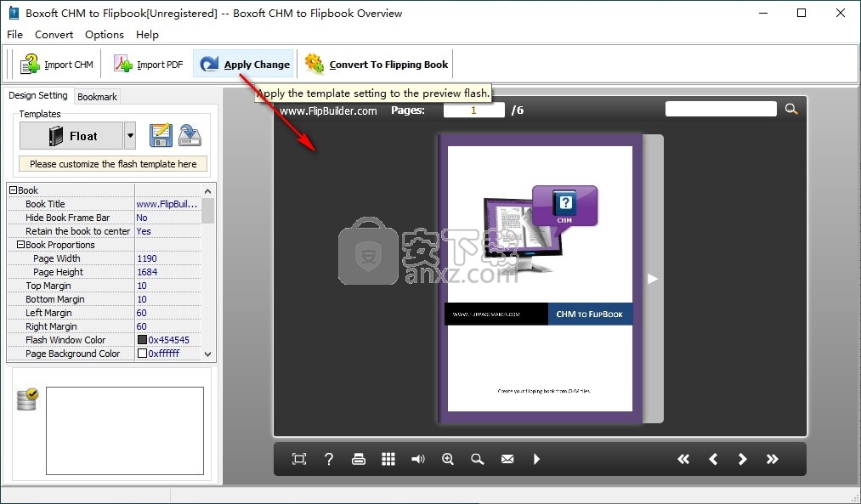This screenshot has width=861, height=504.
Task: Click the Float template button
Action: [x=71, y=136]
